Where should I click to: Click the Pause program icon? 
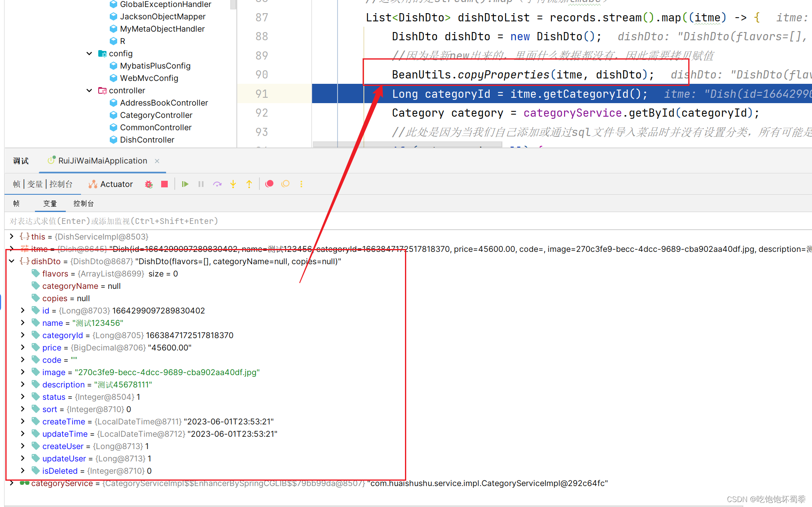pyautogui.click(x=201, y=184)
